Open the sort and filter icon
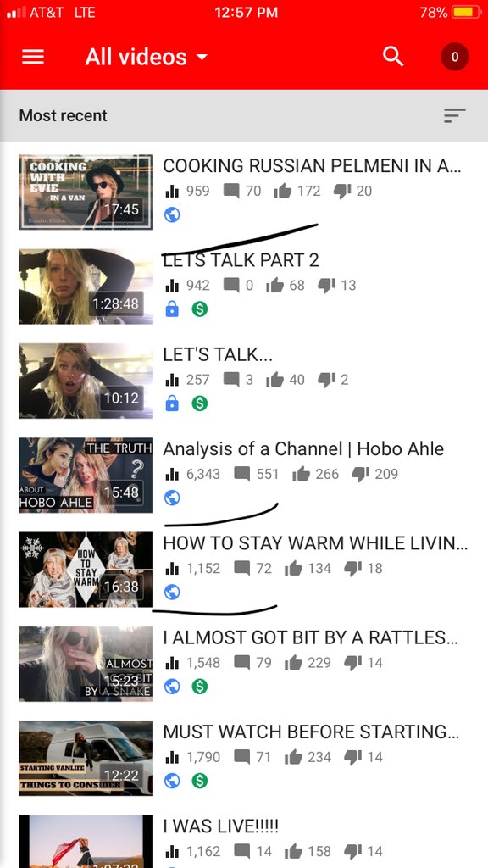The width and height of the screenshot is (488, 868). pyautogui.click(x=454, y=115)
